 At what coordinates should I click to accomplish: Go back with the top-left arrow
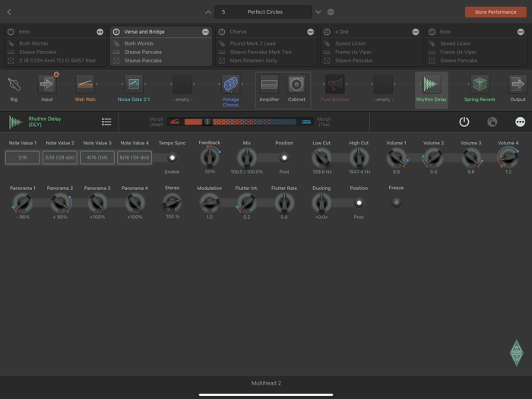point(9,12)
